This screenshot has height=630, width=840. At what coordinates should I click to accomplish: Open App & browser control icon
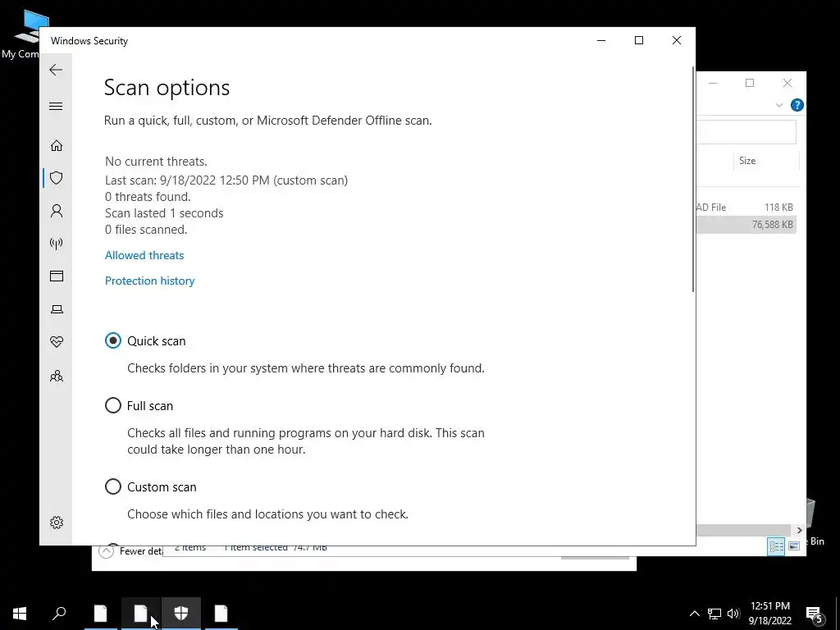tap(57, 276)
